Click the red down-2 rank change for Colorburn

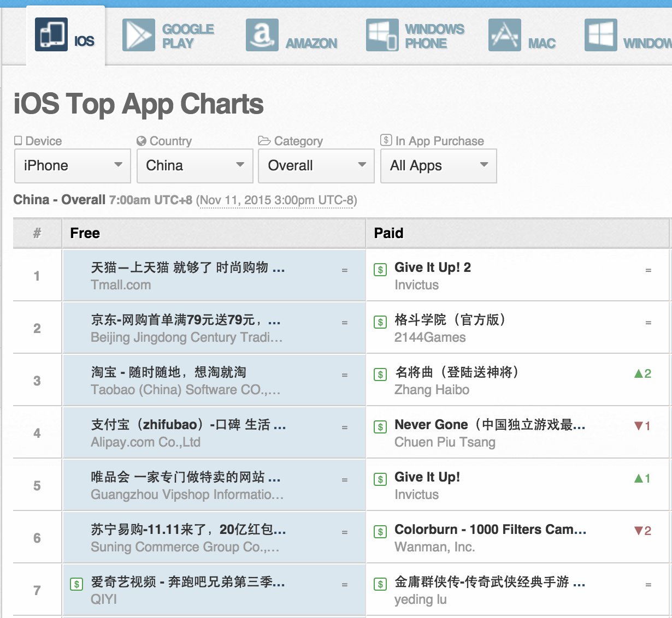tap(642, 531)
